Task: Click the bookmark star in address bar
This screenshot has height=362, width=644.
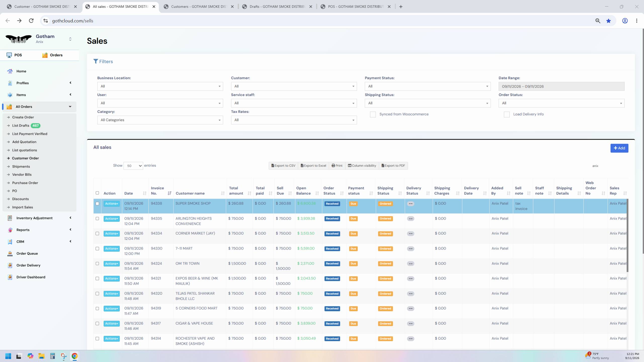Action: pos(609,21)
